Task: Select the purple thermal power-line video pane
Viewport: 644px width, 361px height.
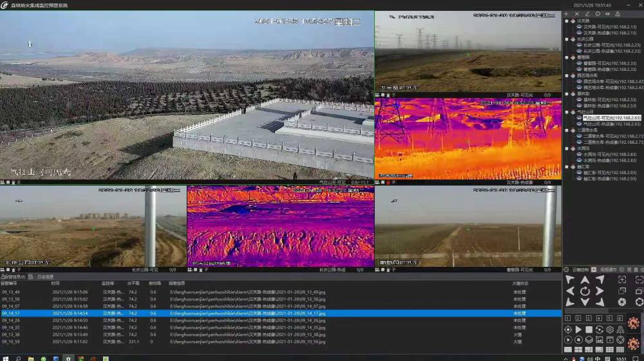Action: point(468,139)
